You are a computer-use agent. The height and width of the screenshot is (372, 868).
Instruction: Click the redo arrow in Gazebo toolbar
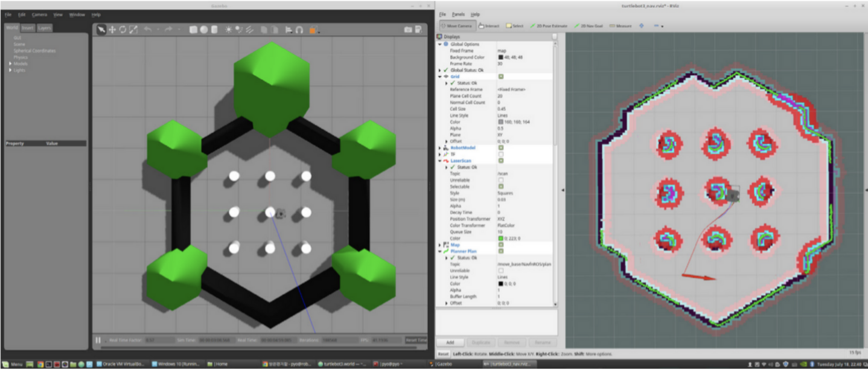click(168, 30)
